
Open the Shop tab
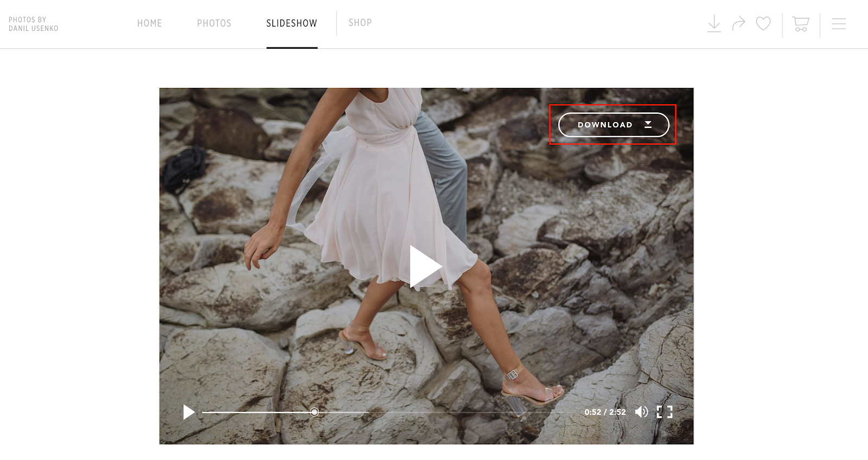[x=360, y=23]
